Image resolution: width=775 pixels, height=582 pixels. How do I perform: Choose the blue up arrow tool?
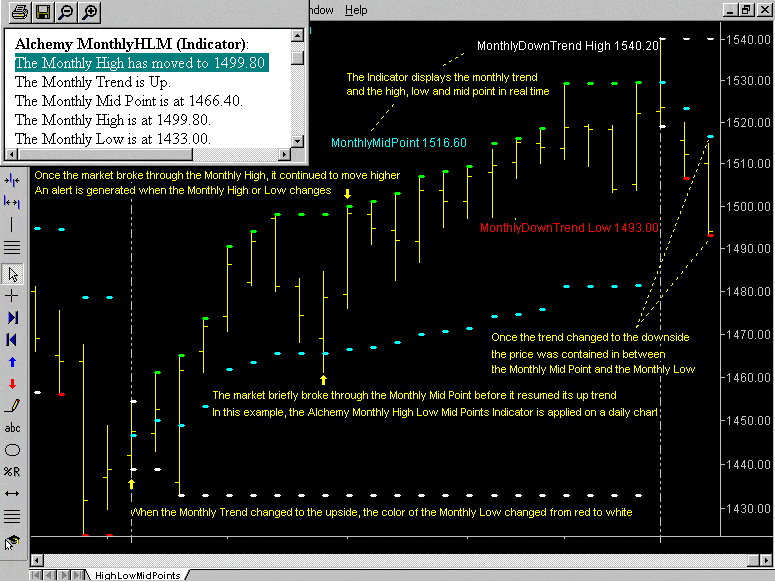coord(12,362)
